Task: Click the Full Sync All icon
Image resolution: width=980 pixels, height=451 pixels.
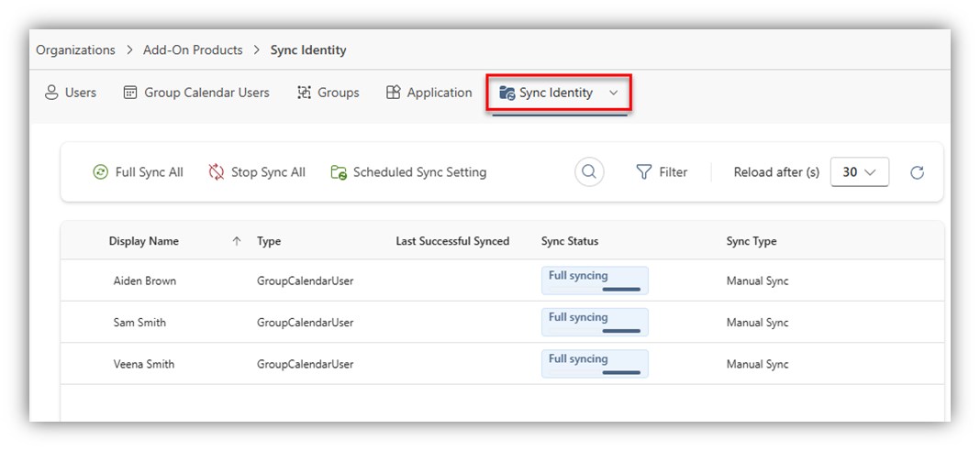Action: pos(101,172)
